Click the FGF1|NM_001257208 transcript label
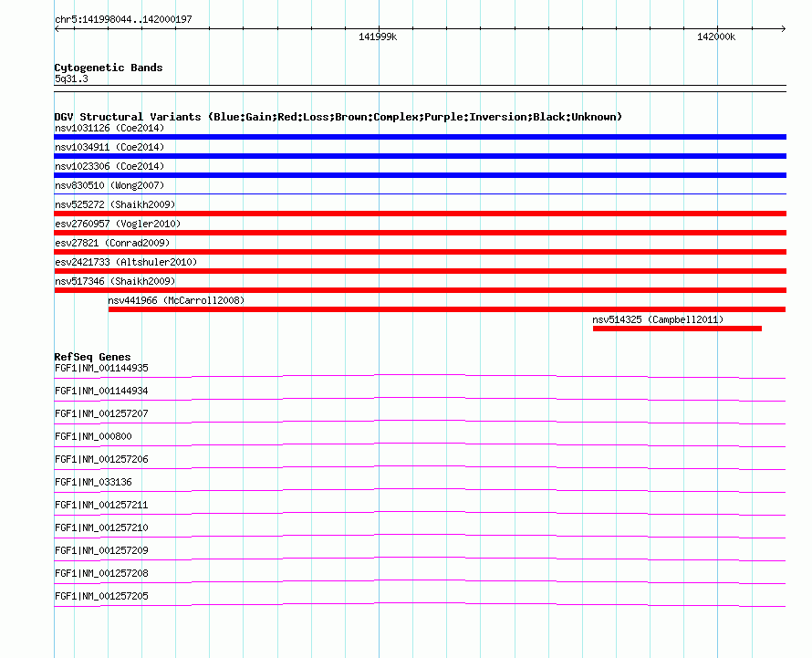Image resolution: width=812 pixels, height=658 pixels. pos(101,573)
